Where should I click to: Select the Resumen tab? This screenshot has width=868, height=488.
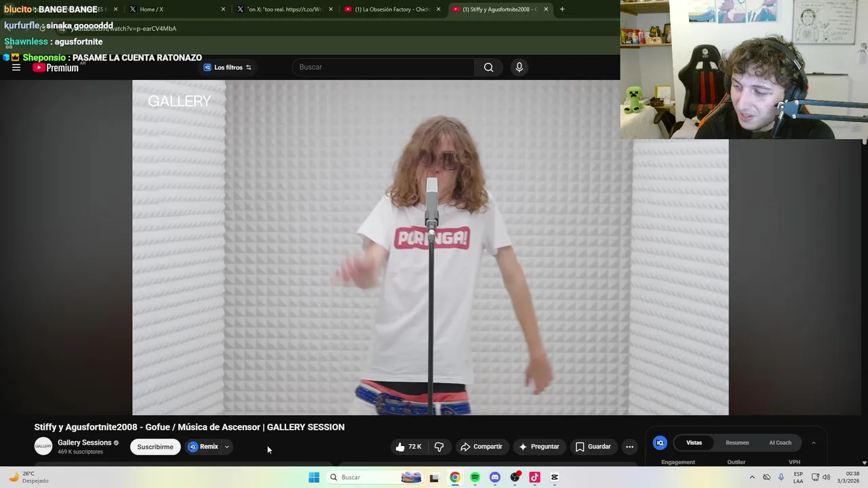click(x=737, y=443)
